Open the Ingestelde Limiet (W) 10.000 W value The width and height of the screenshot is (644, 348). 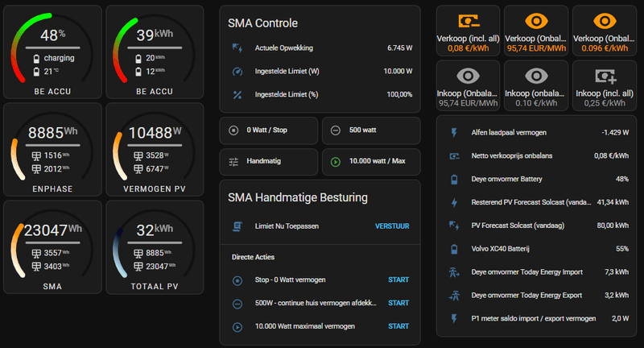398,72
